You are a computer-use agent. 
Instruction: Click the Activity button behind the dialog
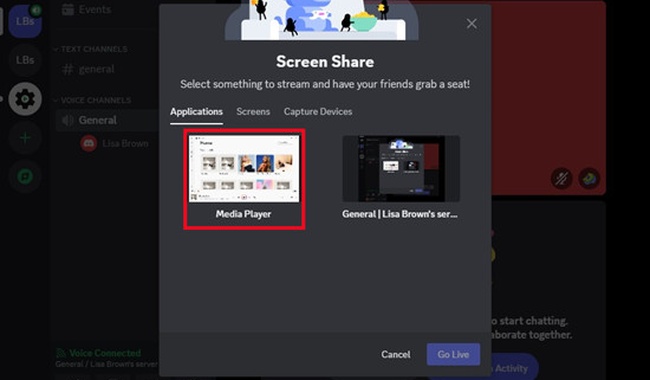pos(514,368)
